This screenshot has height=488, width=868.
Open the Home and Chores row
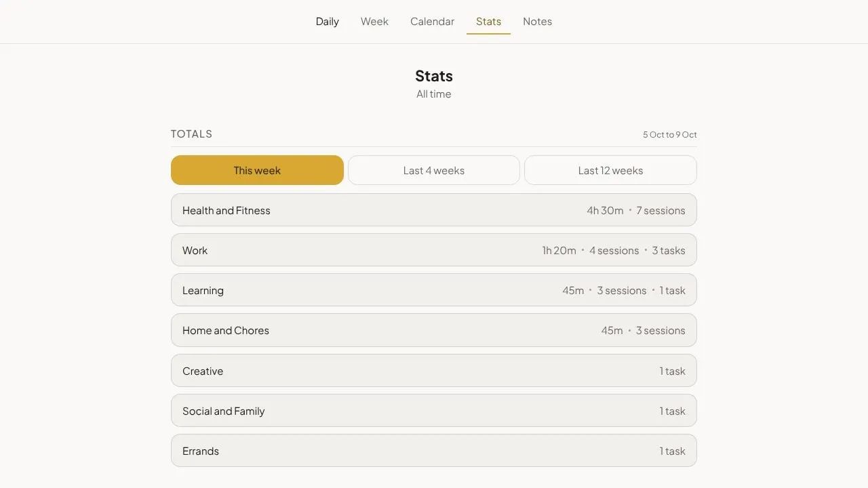(x=434, y=330)
